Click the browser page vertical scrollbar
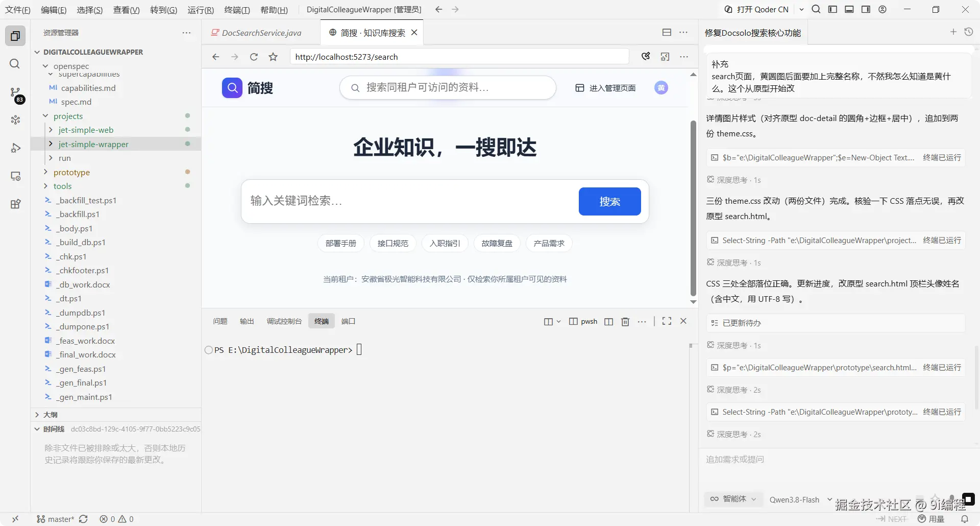This screenshot has height=526, width=980. point(693,208)
